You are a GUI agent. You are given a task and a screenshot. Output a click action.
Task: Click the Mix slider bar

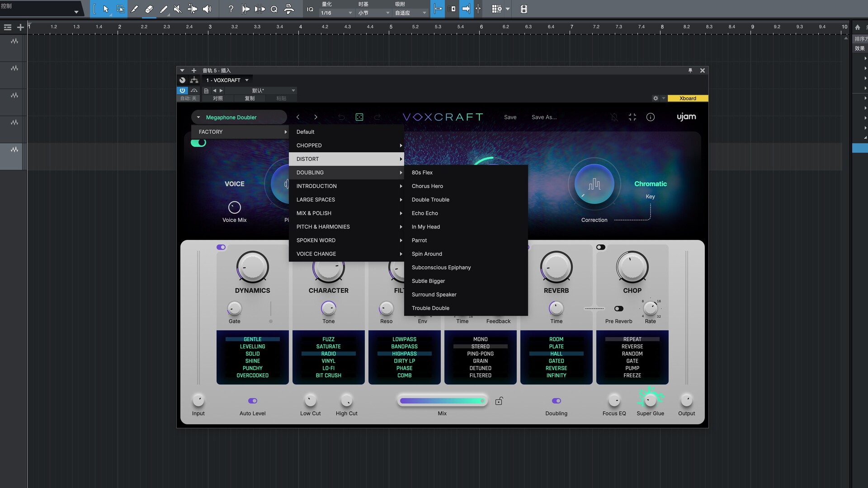pyautogui.click(x=442, y=401)
